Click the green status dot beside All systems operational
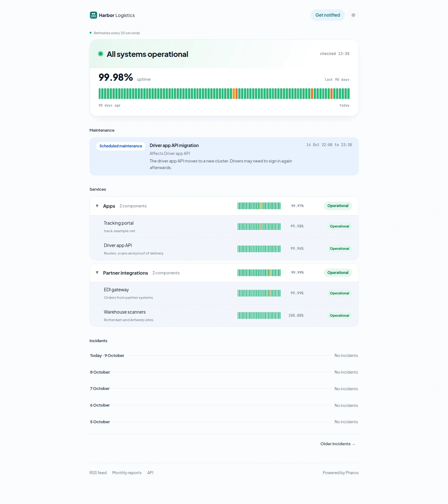The height and width of the screenshot is (504, 448). [x=101, y=54]
